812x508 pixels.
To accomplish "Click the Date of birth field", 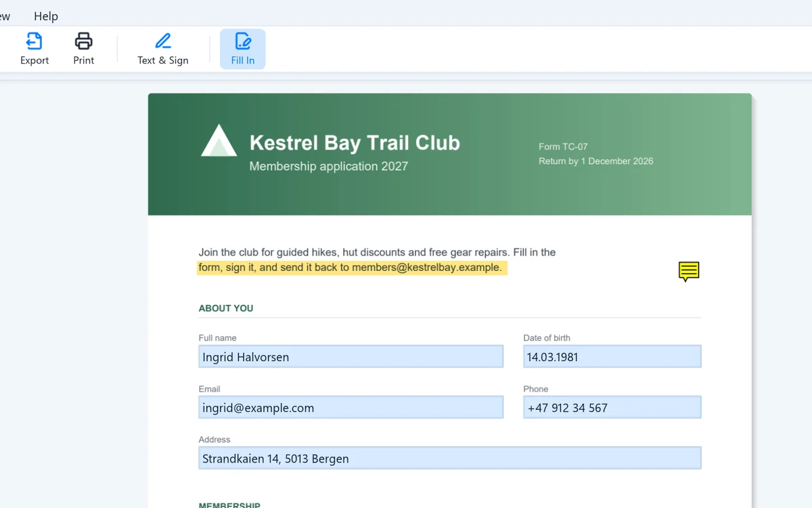I will click(x=612, y=356).
